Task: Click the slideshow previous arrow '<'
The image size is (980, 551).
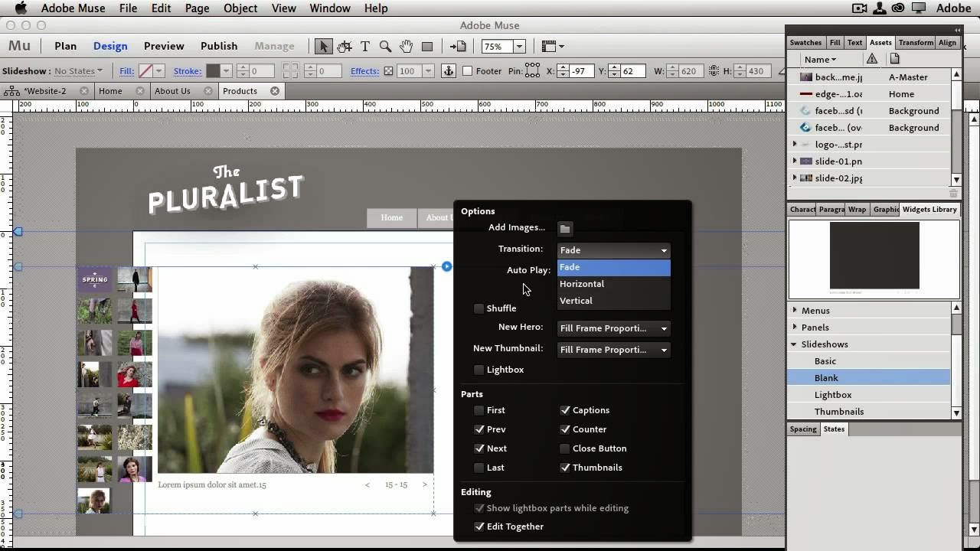Action: point(367,484)
